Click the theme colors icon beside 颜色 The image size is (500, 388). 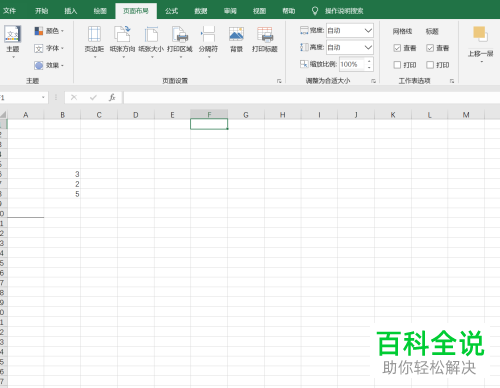point(39,31)
